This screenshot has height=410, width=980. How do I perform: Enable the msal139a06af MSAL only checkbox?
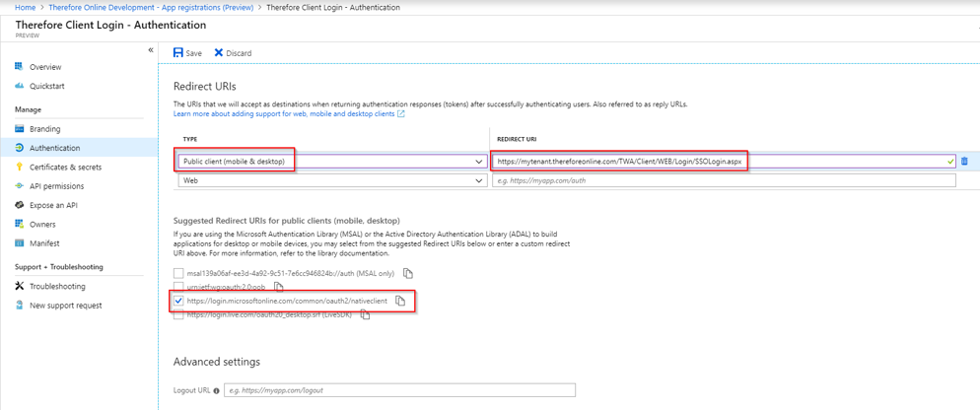click(178, 273)
